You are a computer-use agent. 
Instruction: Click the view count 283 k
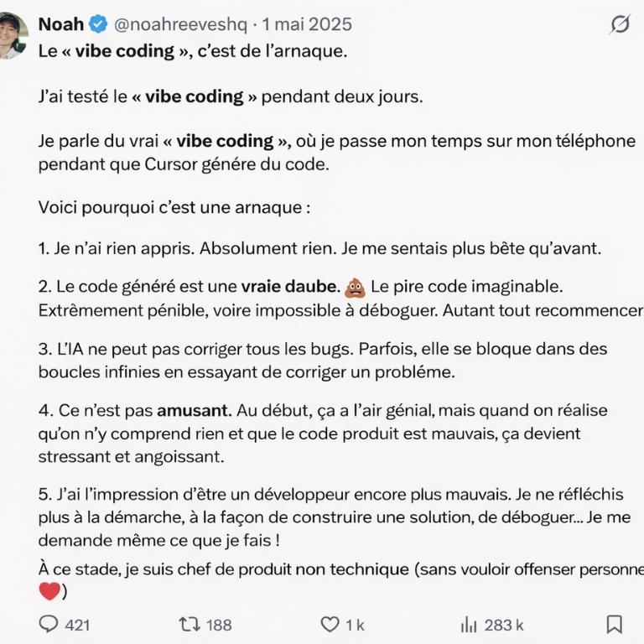coord(504,625)
